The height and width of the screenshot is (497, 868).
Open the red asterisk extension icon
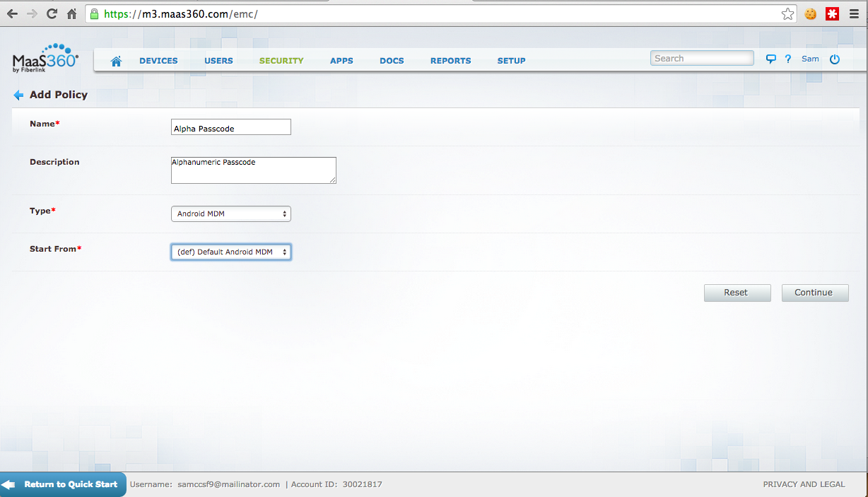point(832,13)
